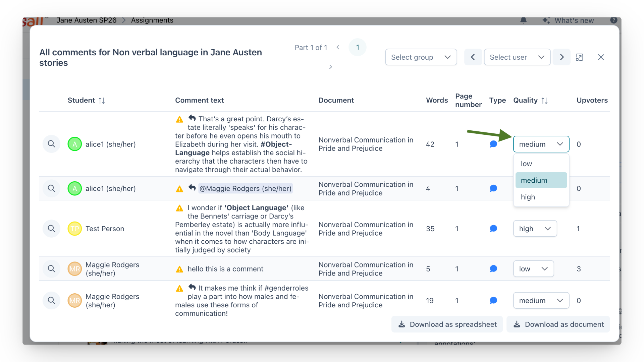
Task: Open Assignments breadcrumb
Action: (152, 20)
